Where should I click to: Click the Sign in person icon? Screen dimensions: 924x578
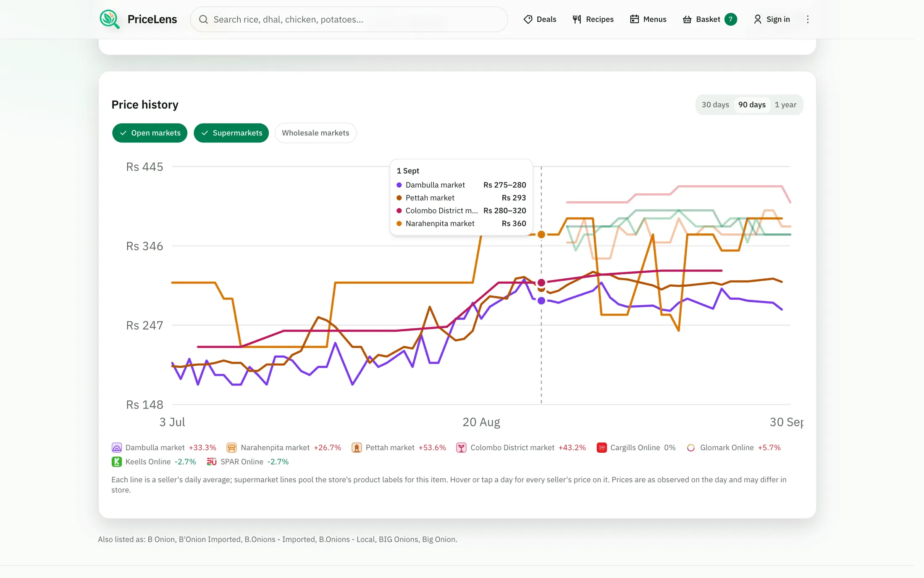[x=758, y=19]
